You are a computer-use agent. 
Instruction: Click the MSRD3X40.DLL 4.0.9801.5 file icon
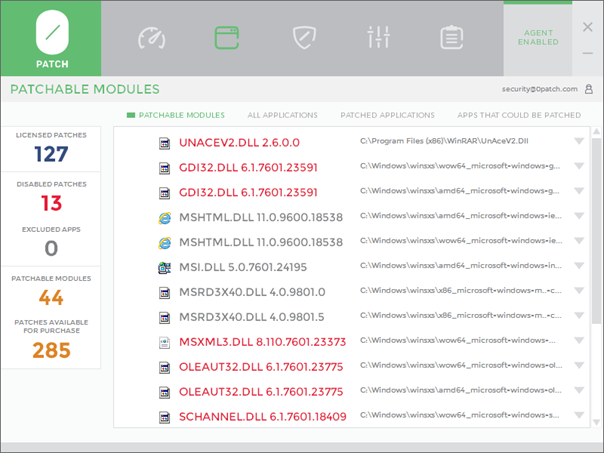(164, 317)
